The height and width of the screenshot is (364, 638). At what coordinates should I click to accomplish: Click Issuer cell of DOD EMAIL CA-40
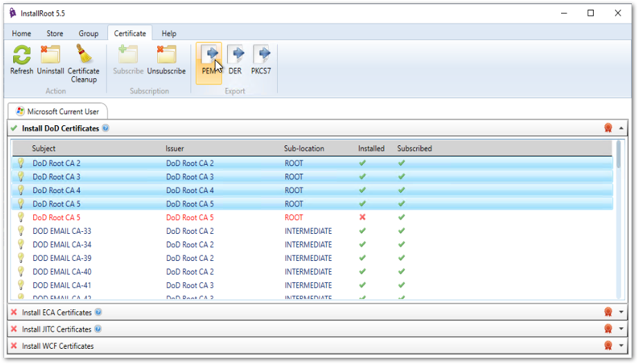pos(190,271)
